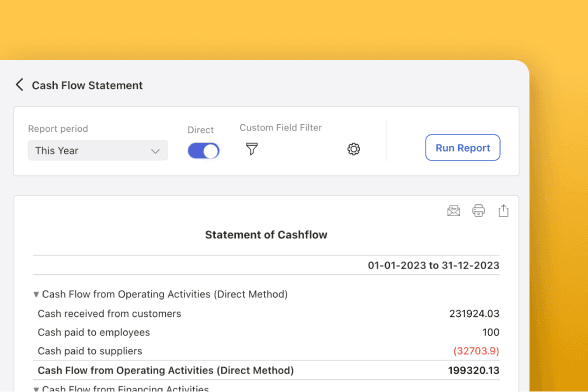This screenshot has height=392, width=588.
Task: Select the Cash paid to employees row
Action: click(266, 332)
